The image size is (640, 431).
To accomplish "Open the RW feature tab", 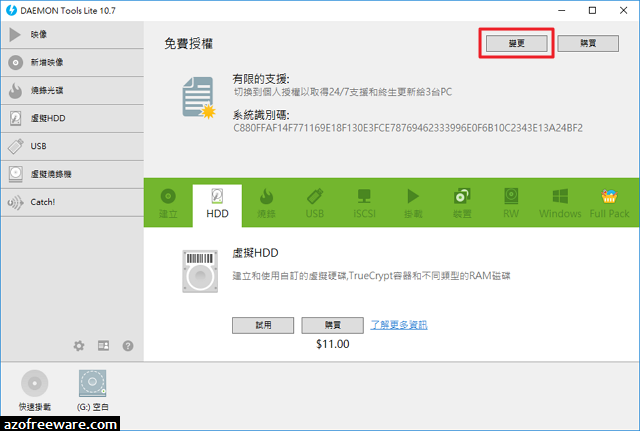I will tap(511, 204).
